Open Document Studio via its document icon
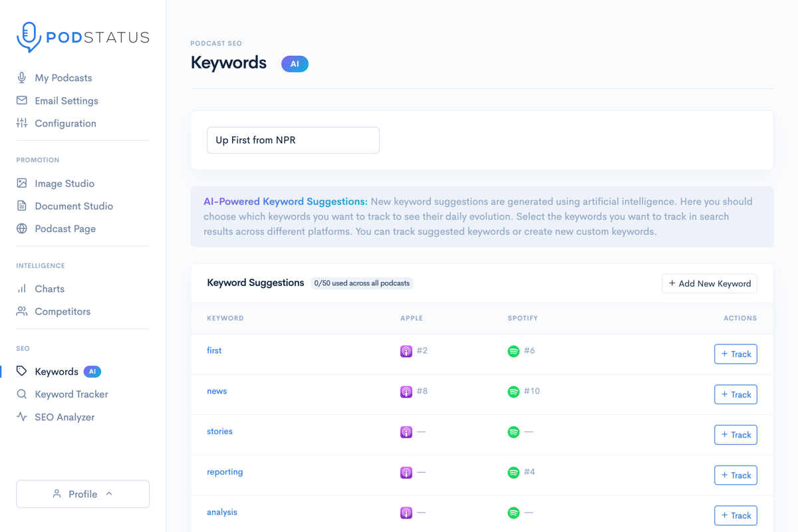Viewport: 798px width, 532px height. tap(22, 205)
